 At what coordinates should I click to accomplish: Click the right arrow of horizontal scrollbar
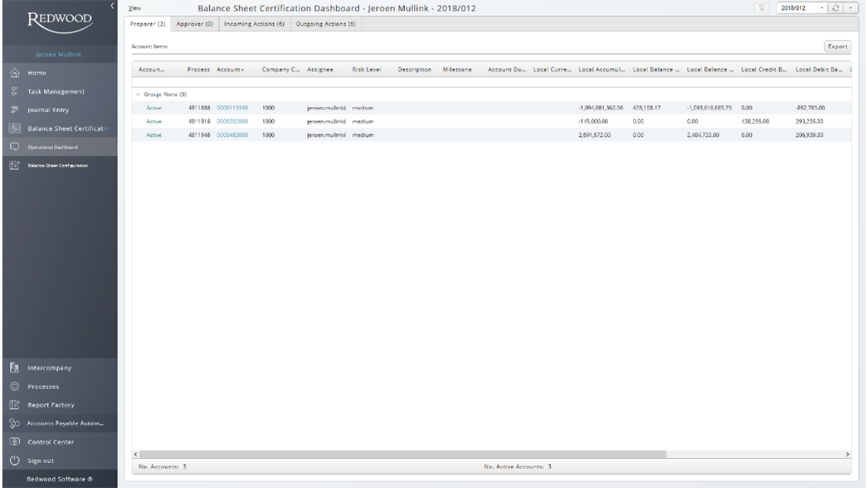848,454
